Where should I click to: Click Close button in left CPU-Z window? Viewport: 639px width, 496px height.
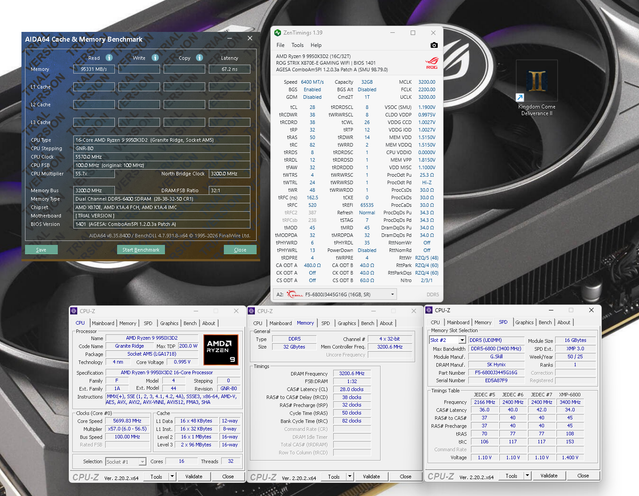(228, 476)
